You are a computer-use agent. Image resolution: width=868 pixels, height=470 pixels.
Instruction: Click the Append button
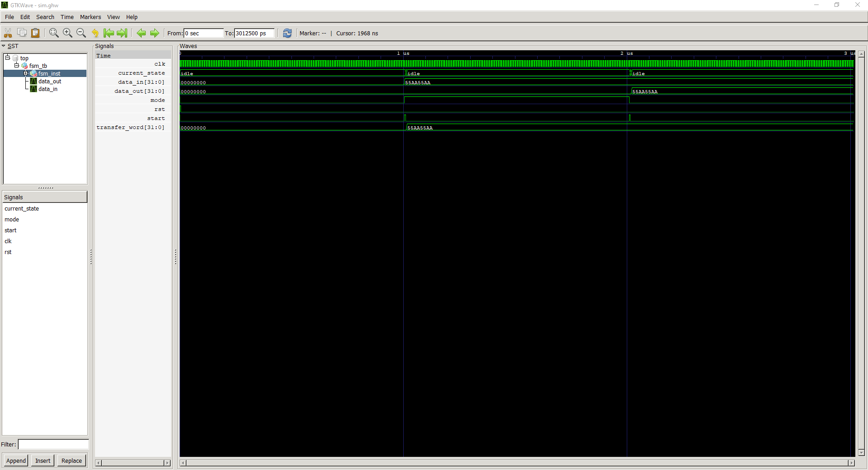(x=16, y=460)
